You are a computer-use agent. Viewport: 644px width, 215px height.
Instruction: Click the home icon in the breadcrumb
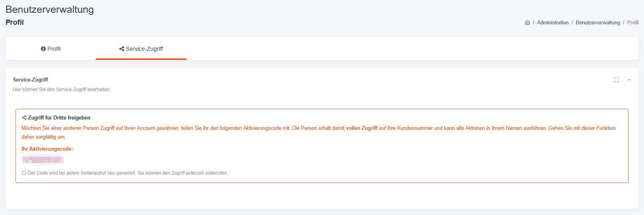click(x=527, y=23)
